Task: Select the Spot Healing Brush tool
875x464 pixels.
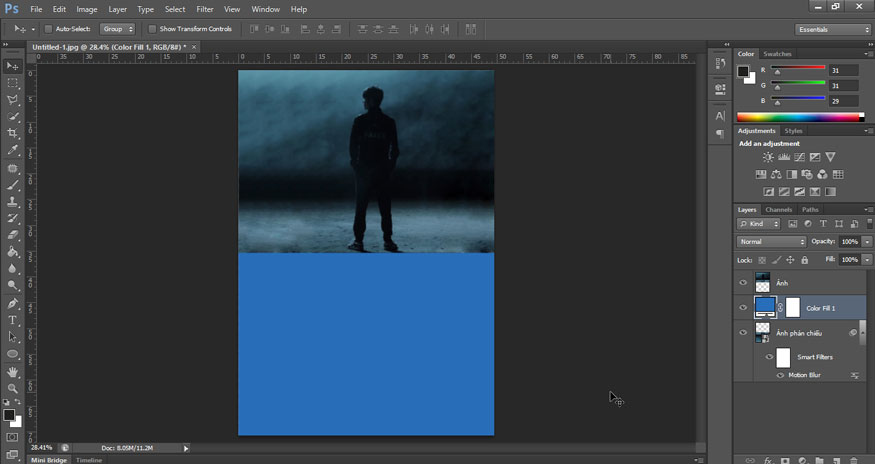Action: (x=12, y=168)
